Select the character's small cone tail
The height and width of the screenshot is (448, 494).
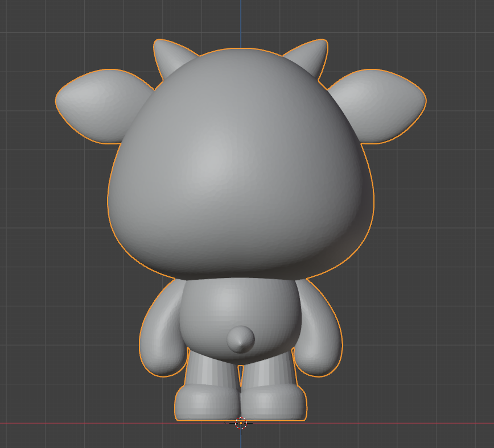[241, 339]
